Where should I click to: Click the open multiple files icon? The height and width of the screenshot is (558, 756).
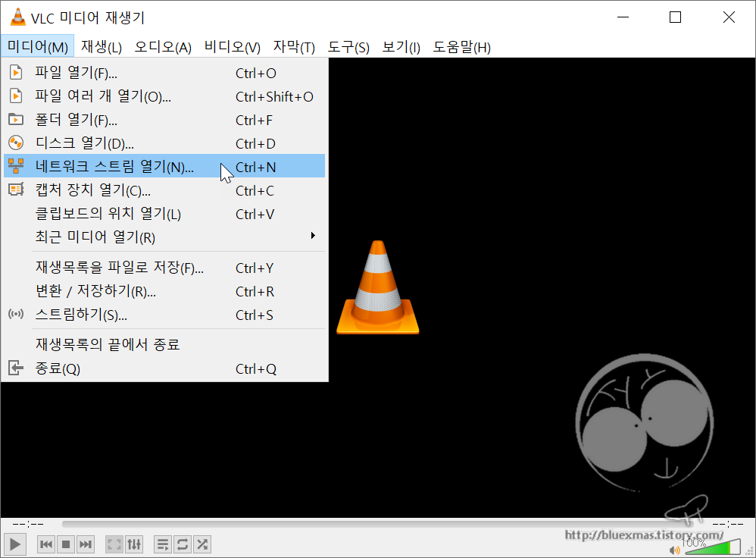tap(16, 96)
